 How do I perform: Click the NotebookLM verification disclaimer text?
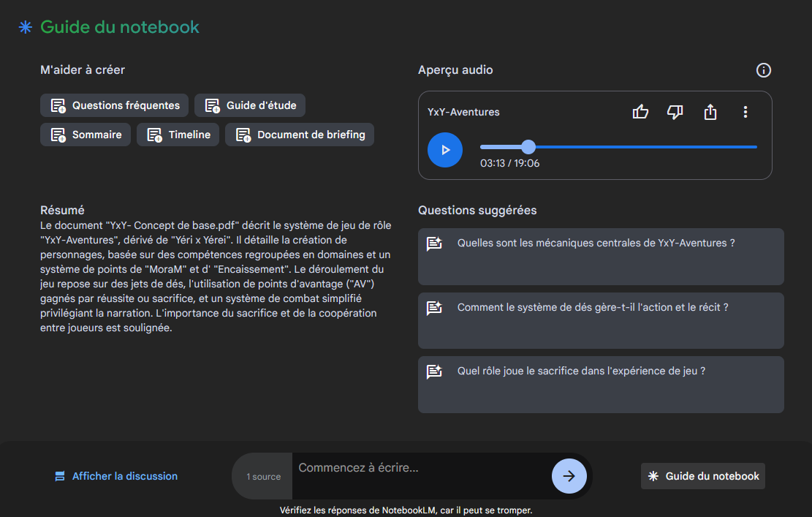click(x=406, y=510)
